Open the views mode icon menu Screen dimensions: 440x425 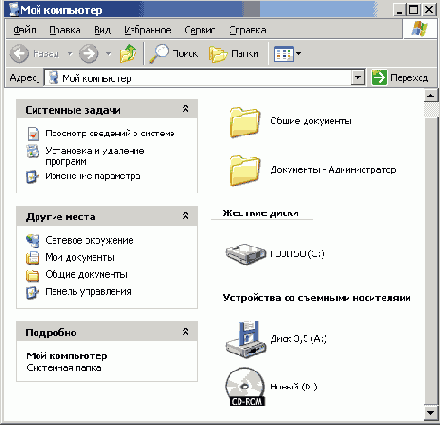click(x=287, y=54)
